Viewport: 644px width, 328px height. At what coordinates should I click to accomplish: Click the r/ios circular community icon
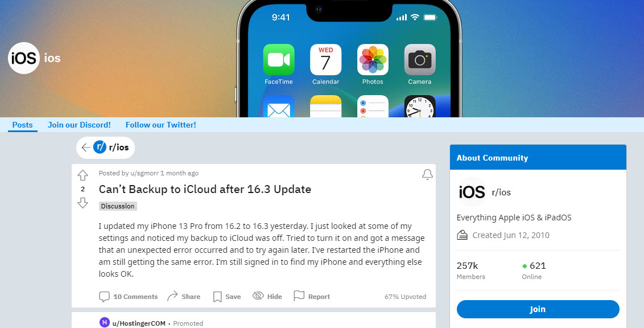tap(100, 147)
